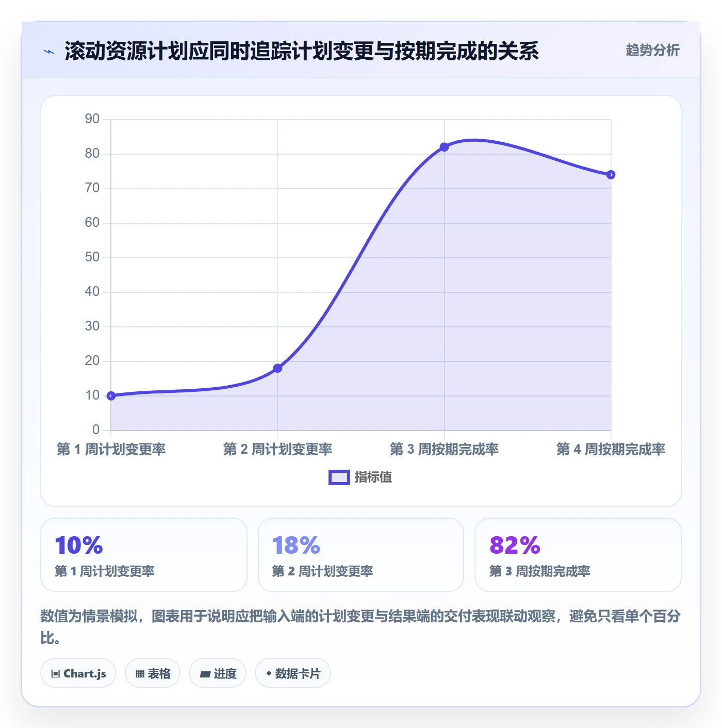Toggle the 指标值 legend color box
Image resolution: width=722 pixels, height=728 pixels.
[339, 477]
